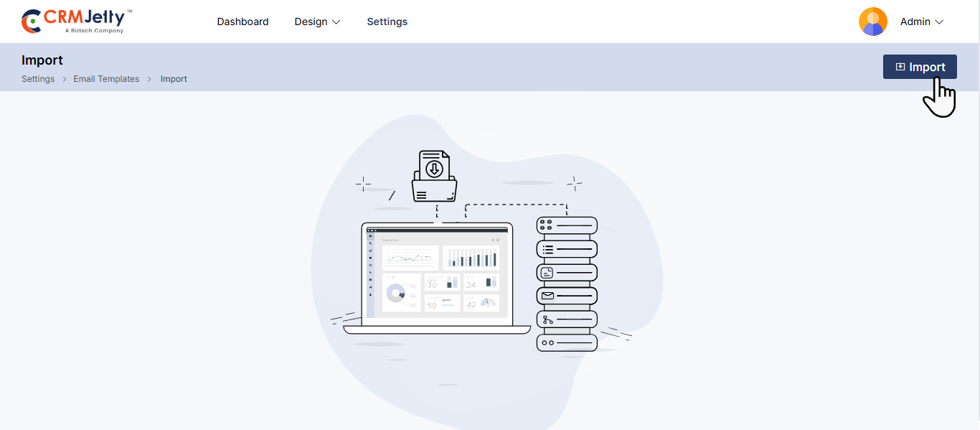Expand the Design menu chevron

336,22
